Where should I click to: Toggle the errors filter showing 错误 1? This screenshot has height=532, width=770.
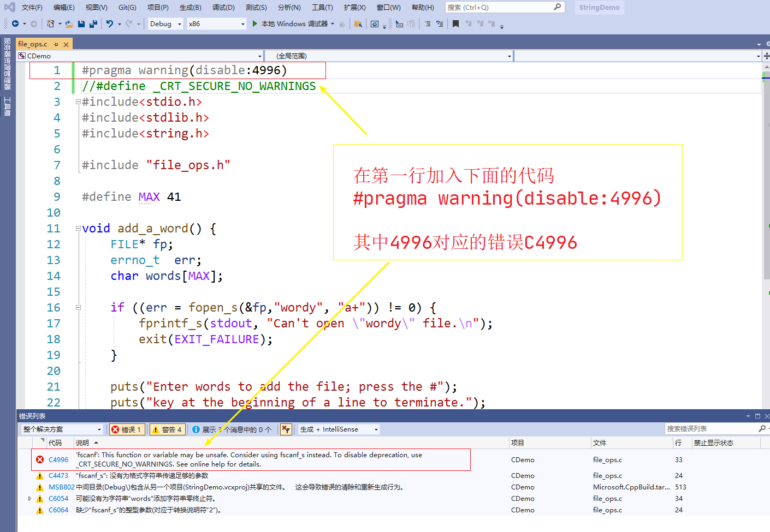[x=127, y=429]
